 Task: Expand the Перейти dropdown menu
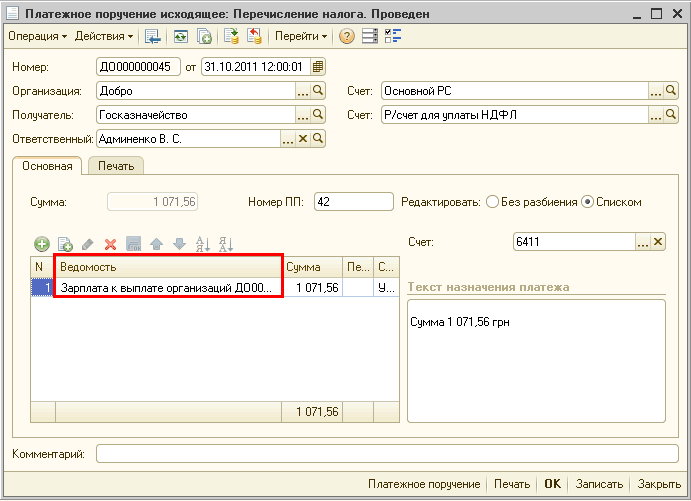point(301,36)
